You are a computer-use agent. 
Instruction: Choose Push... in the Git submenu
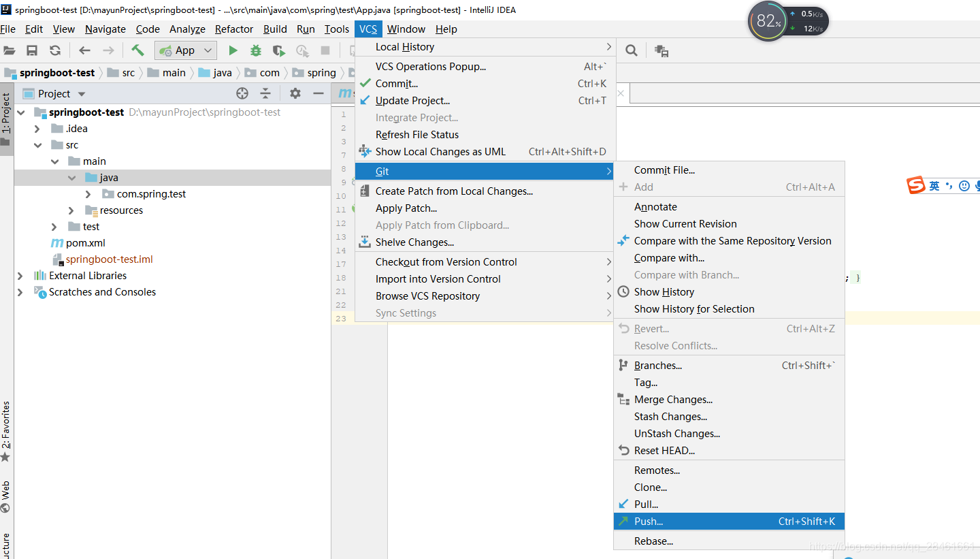pos(729,522)
